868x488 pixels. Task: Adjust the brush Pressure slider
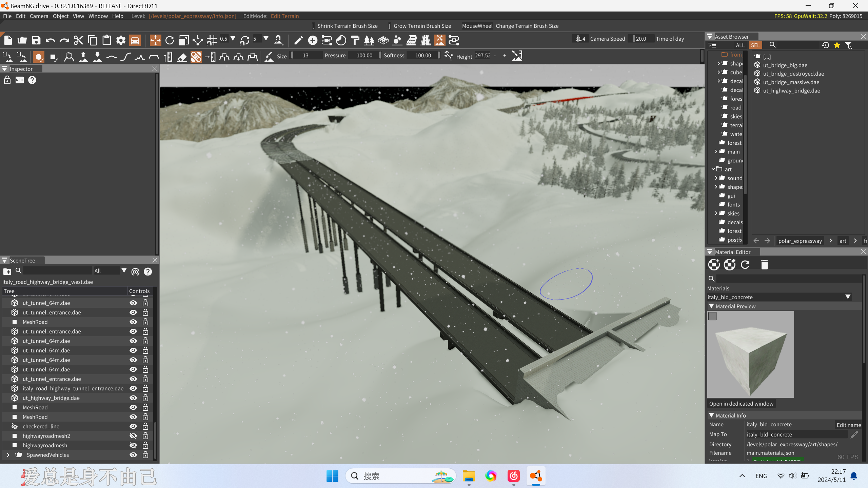click(x=364, y=55)
